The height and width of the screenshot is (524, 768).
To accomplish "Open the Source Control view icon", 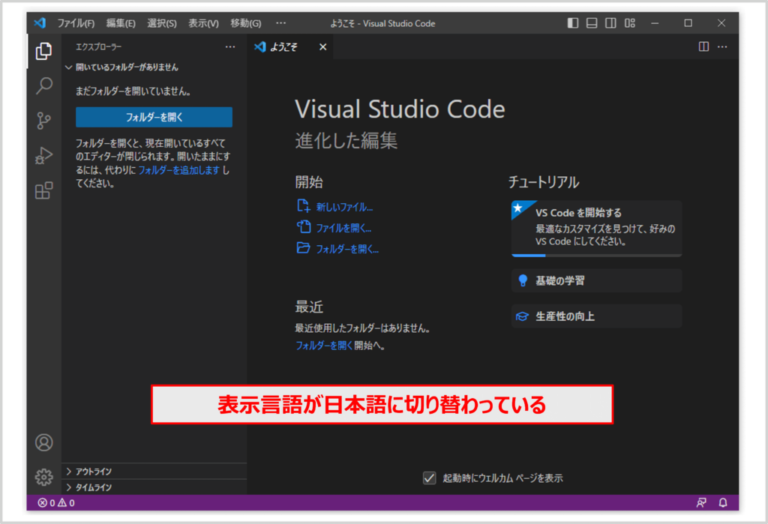I will [x=44, y=121].
